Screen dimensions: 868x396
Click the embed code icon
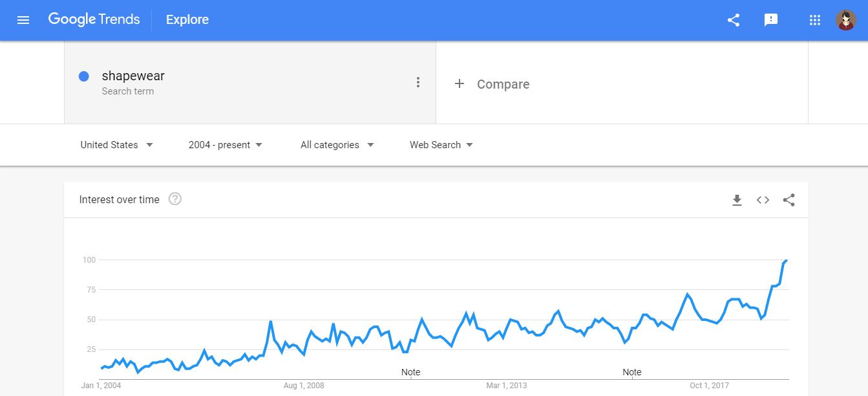point(763,200)
